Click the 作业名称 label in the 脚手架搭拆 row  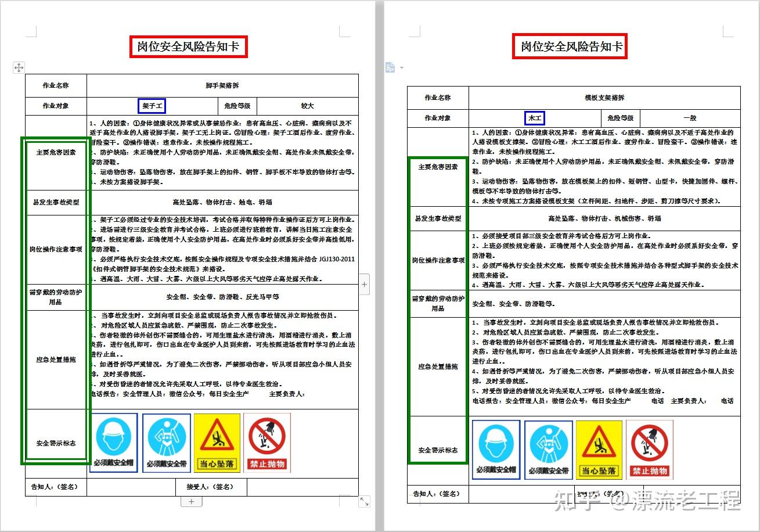click(x=56, y=85)
